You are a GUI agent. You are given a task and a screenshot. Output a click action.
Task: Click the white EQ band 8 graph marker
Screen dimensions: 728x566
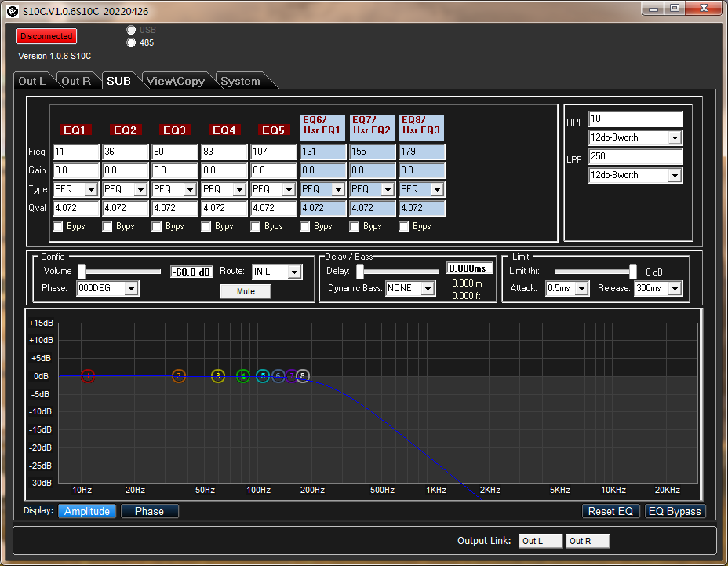tap(303, 376)
